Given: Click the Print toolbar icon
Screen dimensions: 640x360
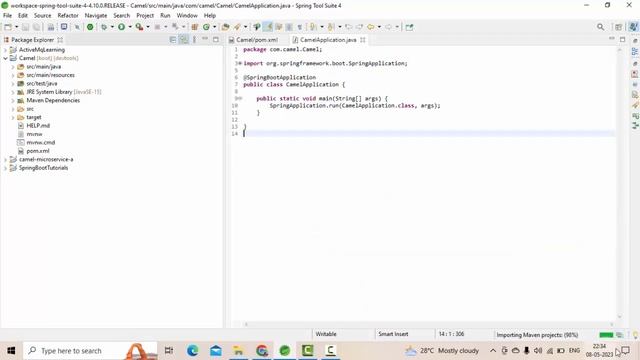Looking at the screenshot, I should (51, 27).
